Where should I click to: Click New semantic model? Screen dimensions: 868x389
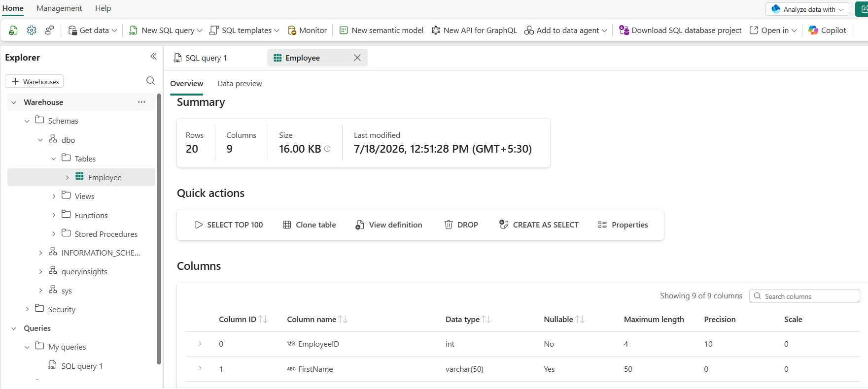382,30
